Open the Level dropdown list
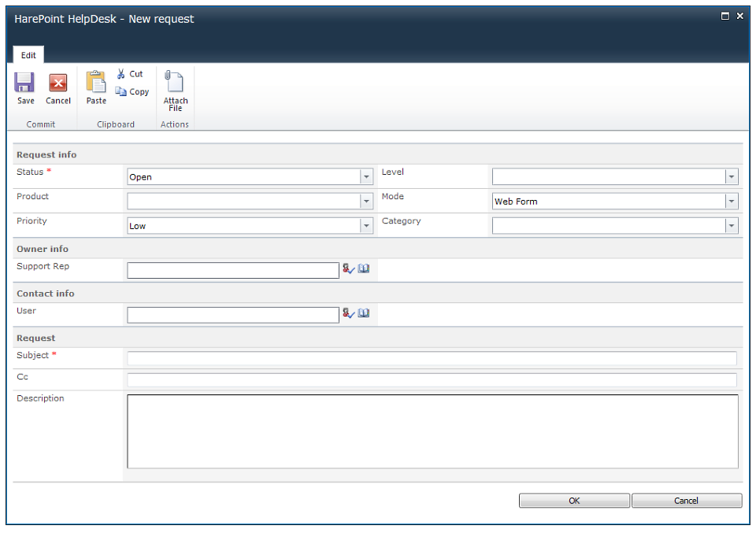This screenshot has width=756, height=533. (732, 177)
